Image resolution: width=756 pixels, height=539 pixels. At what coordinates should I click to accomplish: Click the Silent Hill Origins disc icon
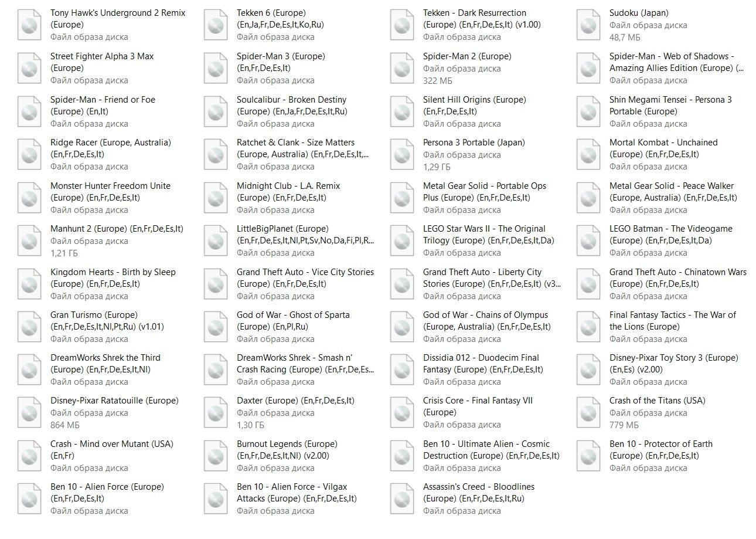click(402, 111)
